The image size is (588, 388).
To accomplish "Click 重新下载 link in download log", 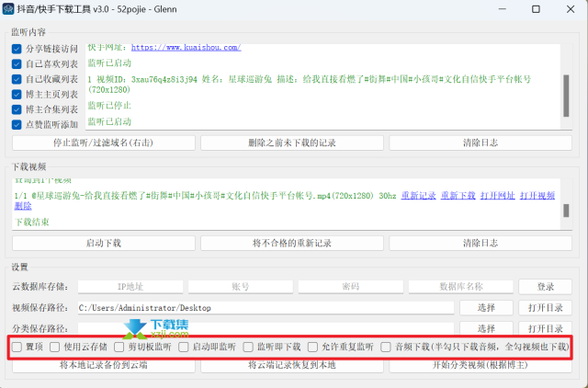I will pos(458,196).
